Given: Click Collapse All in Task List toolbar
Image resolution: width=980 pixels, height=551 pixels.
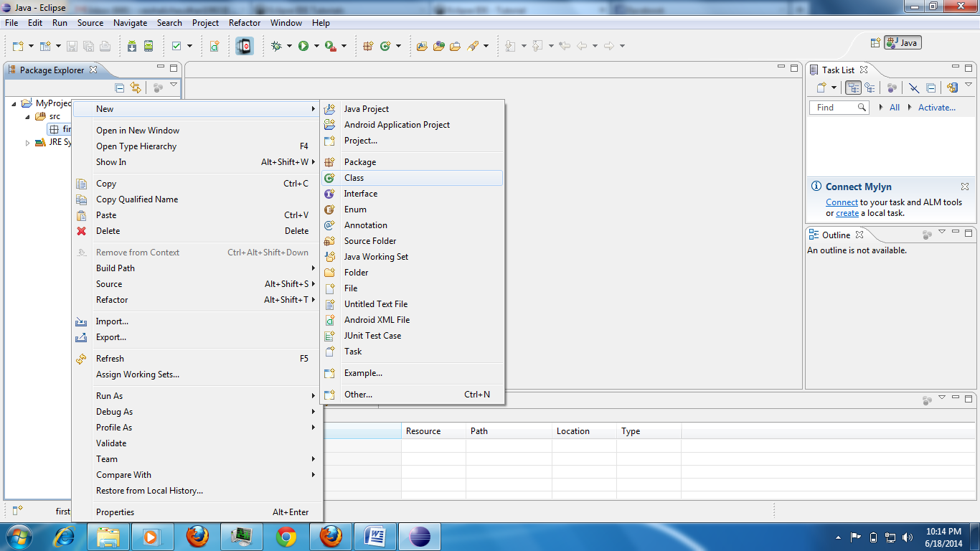Looking at the screenshot, I should point(930,88).
